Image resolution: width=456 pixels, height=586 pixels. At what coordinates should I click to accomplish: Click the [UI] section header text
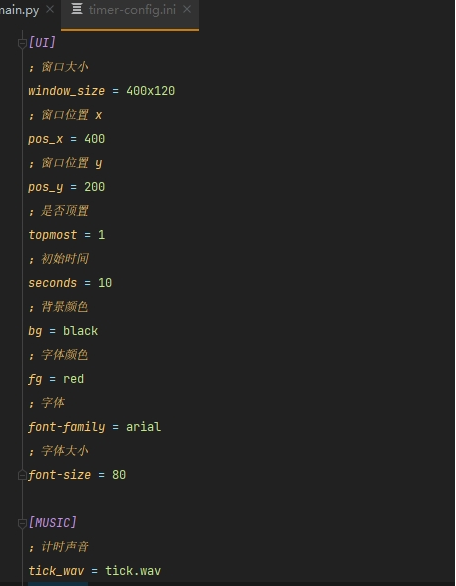[42, 43]
